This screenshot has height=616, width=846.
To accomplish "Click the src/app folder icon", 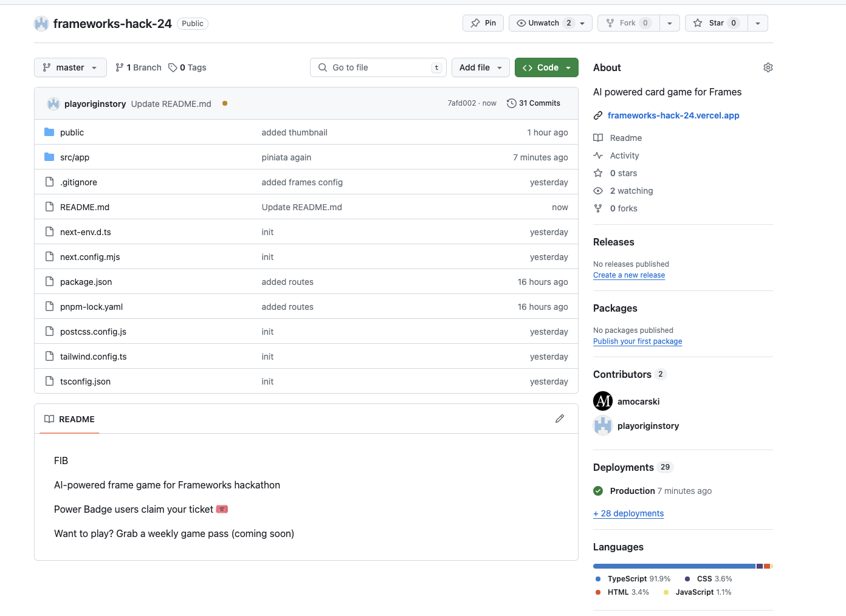I will 49,157.
